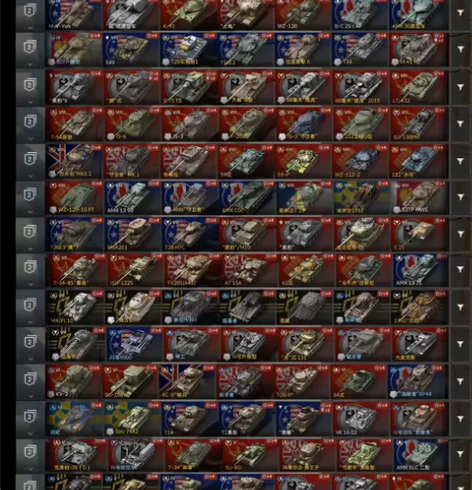The width and height of the screenshot is (472, 490).
Task: Choose the AMX 13 90 tank
Action: pos(132,198)
